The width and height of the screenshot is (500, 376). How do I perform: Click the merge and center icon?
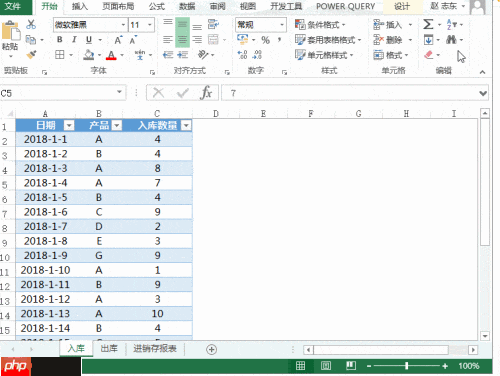tap(213, 40)
